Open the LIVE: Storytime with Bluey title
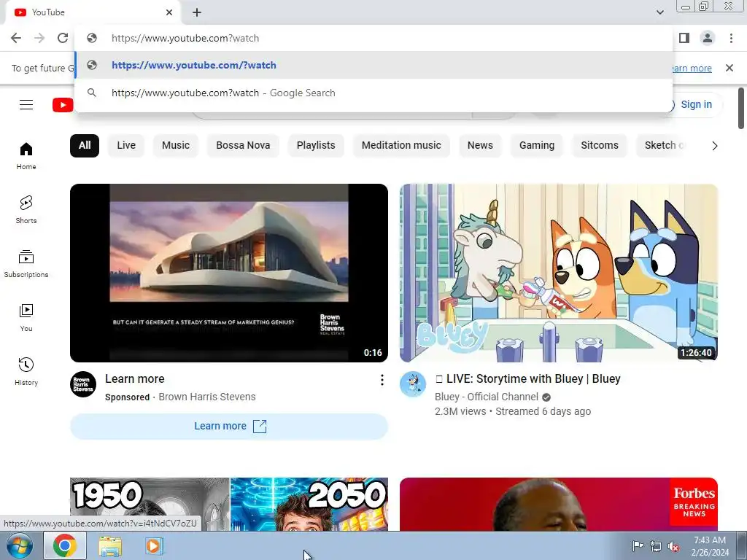This screenshot has width=747, height=560. tap(528, 378)
